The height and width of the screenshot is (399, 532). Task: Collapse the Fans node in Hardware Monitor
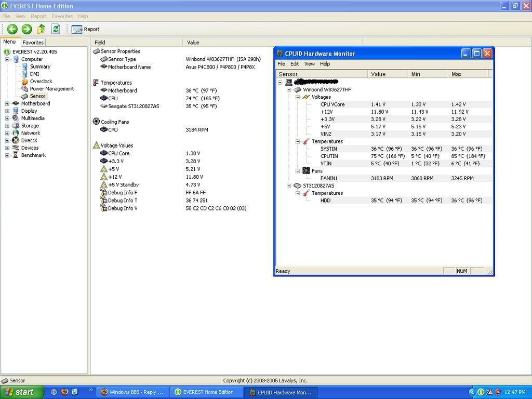298,171
